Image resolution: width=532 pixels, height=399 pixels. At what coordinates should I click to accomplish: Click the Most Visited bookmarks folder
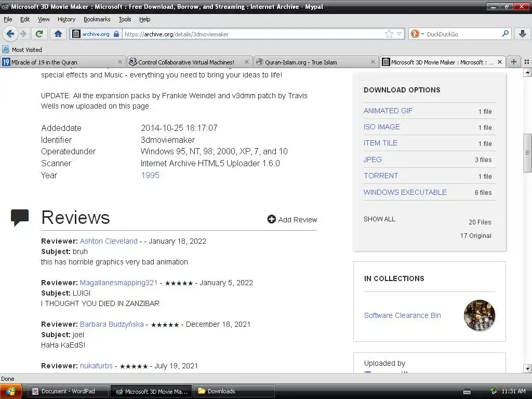(22, 50)
